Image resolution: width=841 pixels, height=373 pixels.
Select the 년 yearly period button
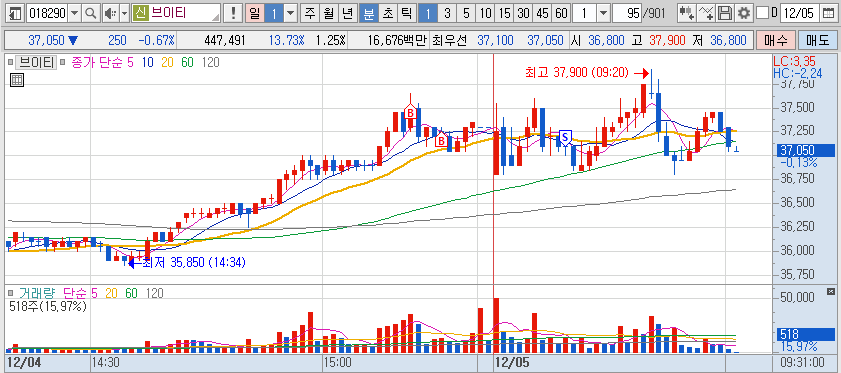[x=348, y=13]
